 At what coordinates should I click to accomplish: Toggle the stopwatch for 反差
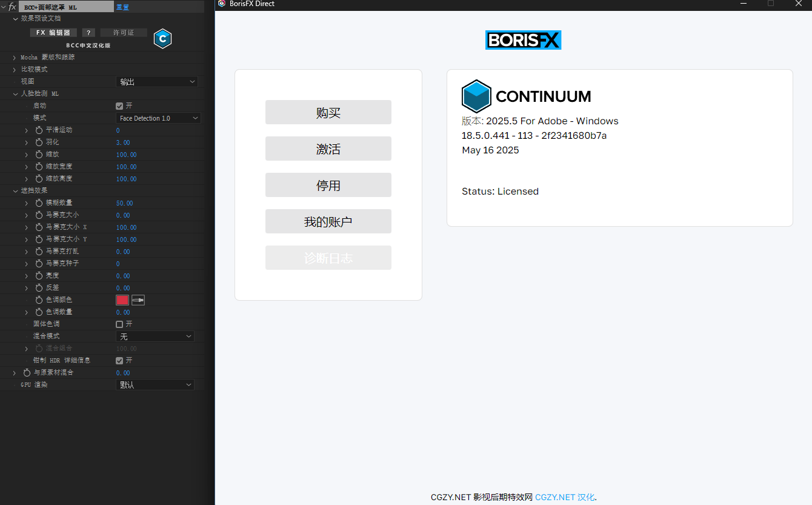pyautogui.click(x=39, y=288)
